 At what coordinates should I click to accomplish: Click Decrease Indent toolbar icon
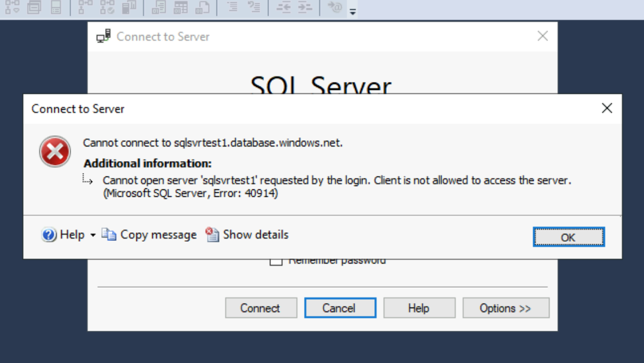[x=283, y=7]
